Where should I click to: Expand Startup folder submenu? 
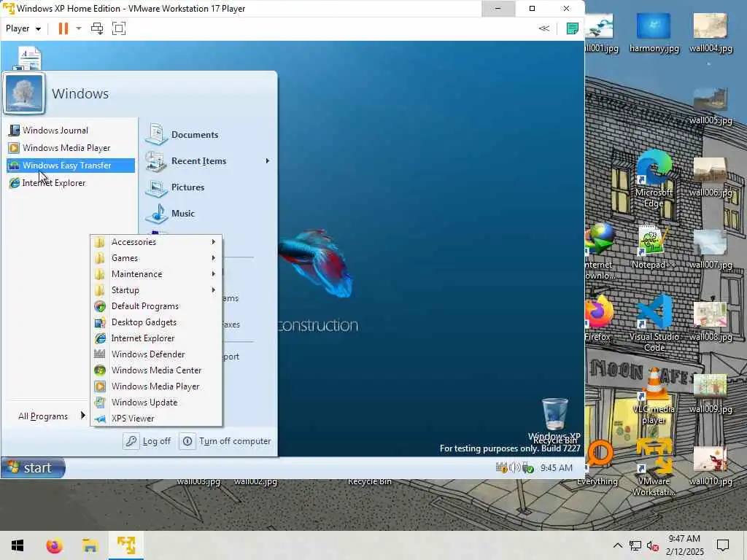coord(156,290)
